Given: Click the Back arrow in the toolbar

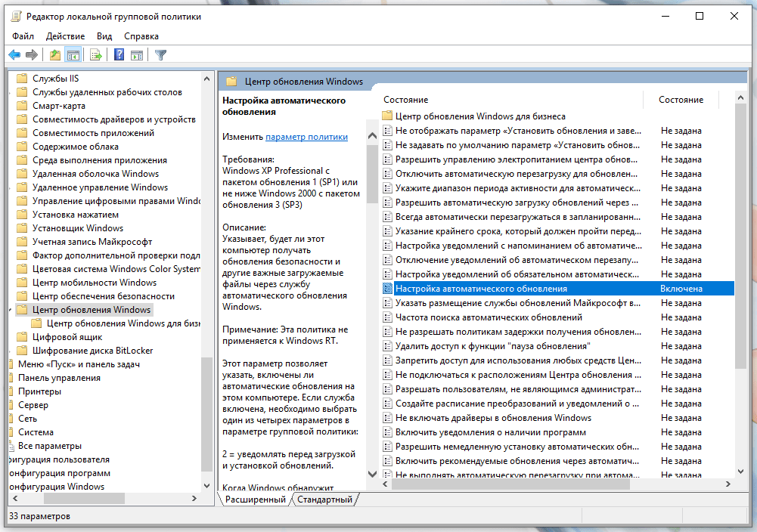Looking at the screenshot, I should click(x=14, y=55).
